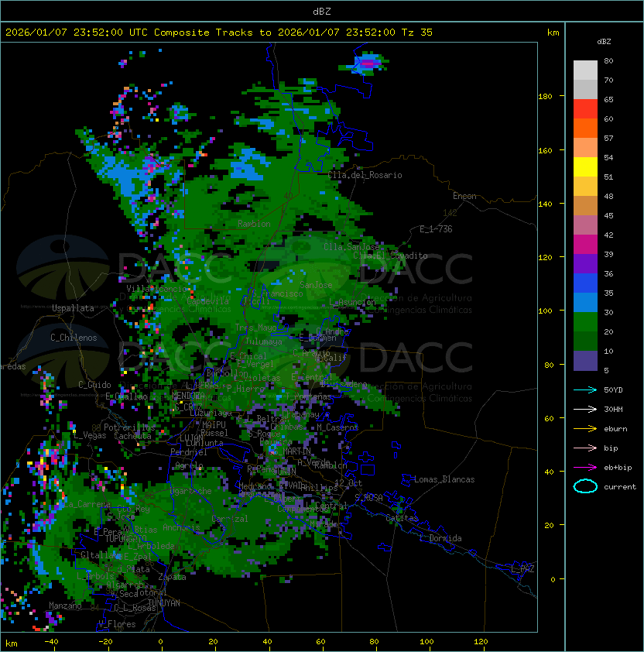Click the dBZ title at top center
This screenshot has height=652, width=644.
322,12
